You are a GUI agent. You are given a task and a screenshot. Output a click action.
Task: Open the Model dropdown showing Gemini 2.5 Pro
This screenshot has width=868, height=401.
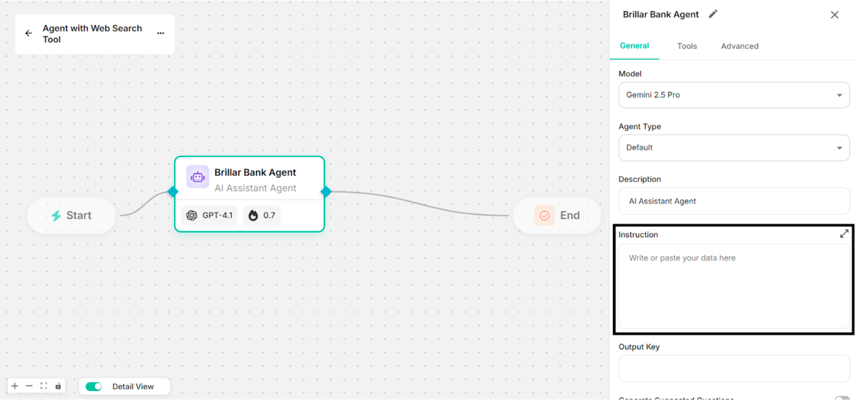[734, 95]
